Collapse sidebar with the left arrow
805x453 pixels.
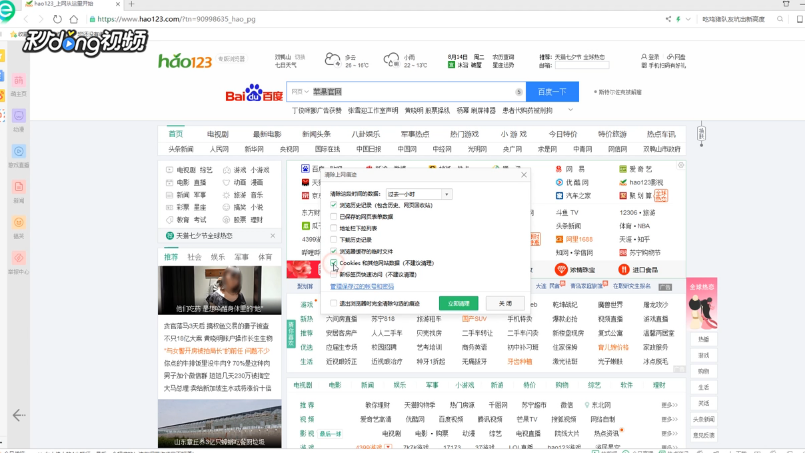(19, 415)
